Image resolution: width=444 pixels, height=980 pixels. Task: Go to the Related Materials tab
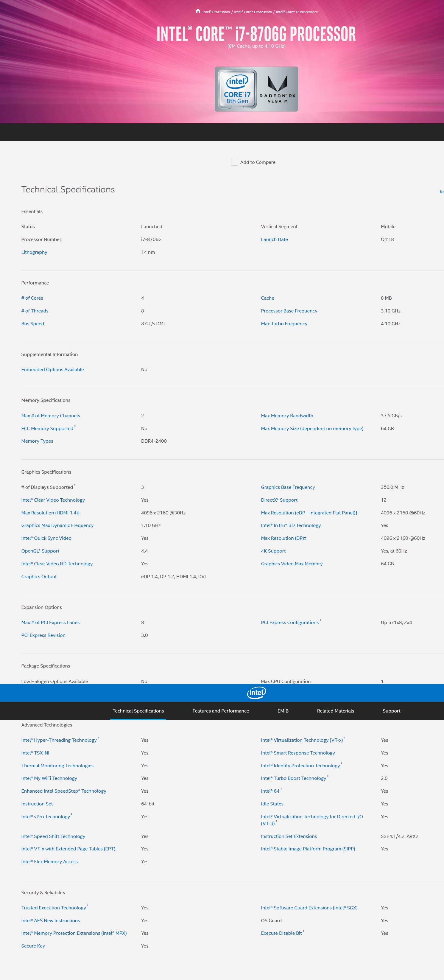coord(336,711)
